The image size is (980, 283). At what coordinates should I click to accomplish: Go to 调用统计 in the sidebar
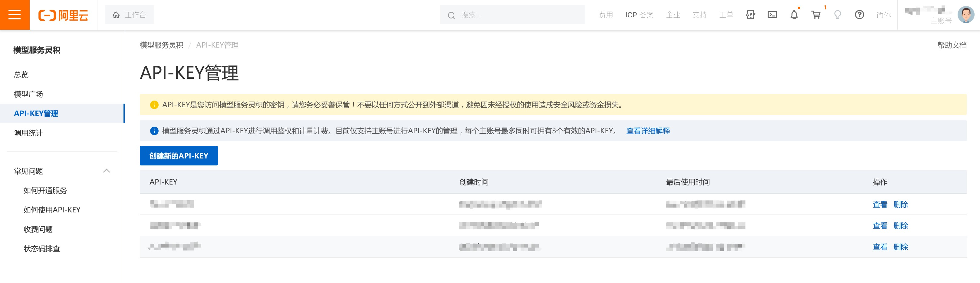point(28,133)
